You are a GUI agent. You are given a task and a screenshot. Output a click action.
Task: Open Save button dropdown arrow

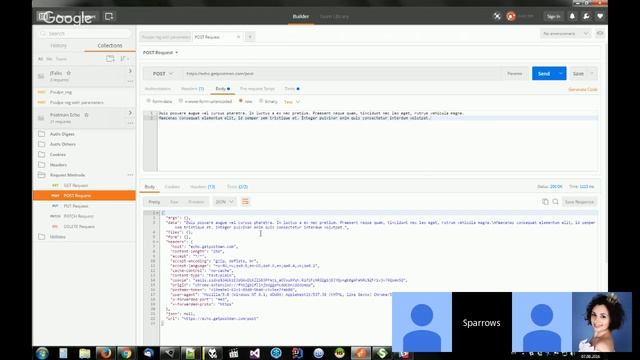(592, 73)
